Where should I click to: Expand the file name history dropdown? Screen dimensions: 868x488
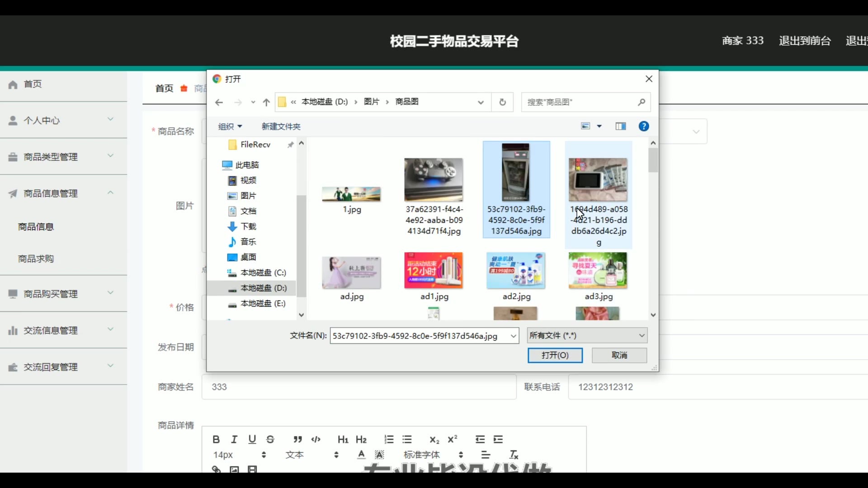[513, 336]
